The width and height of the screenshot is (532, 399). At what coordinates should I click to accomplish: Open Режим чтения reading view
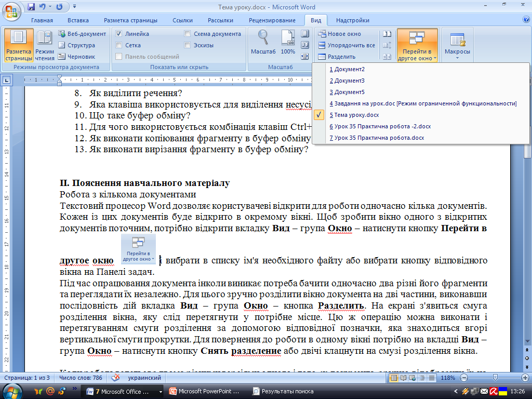click(45, 46)
